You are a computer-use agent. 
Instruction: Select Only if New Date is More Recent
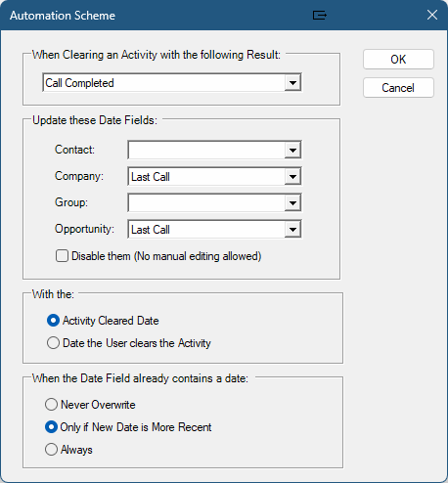[51, 427]
